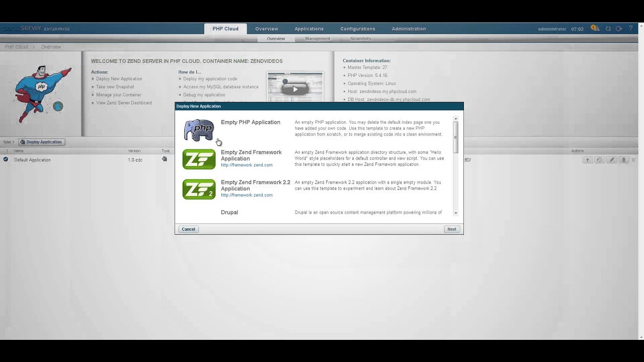Image resolution: width=644 pixels, height=362 pixels.
Task: Open framework.zend.com link under Empty Zend Framework Application
Action: pyautogui.click(x=247, y=165)
